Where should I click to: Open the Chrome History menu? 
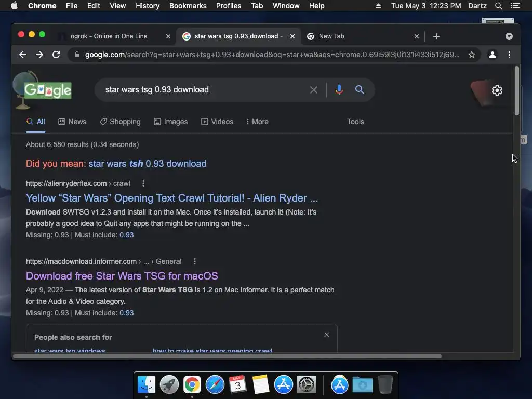click(148, 6)
